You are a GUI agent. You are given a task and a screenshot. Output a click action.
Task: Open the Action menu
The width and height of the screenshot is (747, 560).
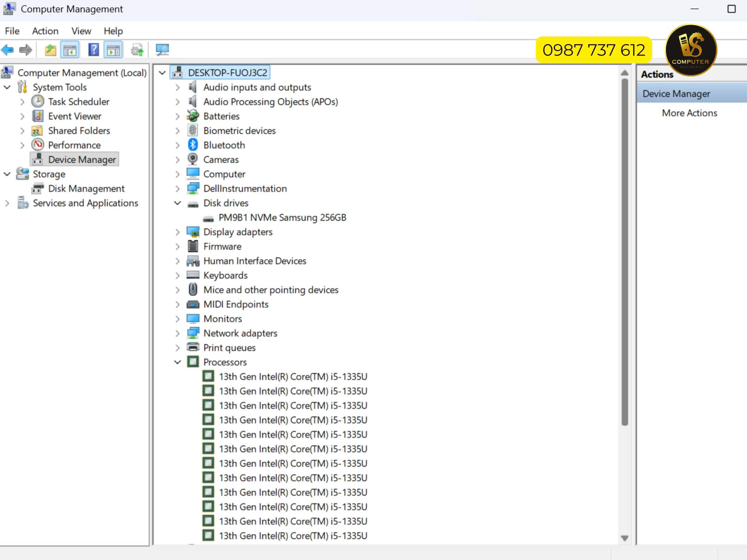(45, 31)
